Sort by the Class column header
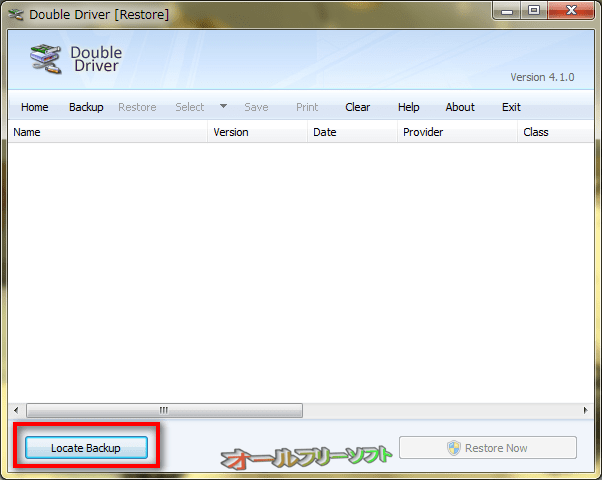This screenshot has height=480, width=602. coord(556,132)
